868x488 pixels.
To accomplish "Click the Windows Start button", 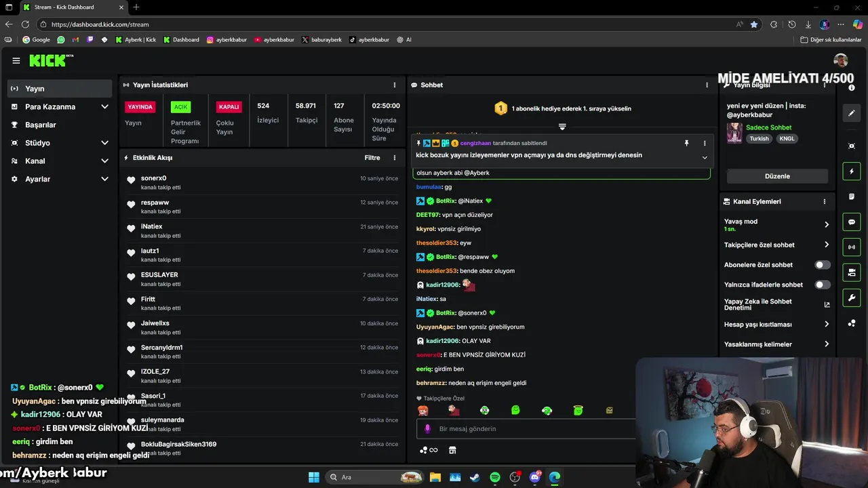I will (314, 477).
